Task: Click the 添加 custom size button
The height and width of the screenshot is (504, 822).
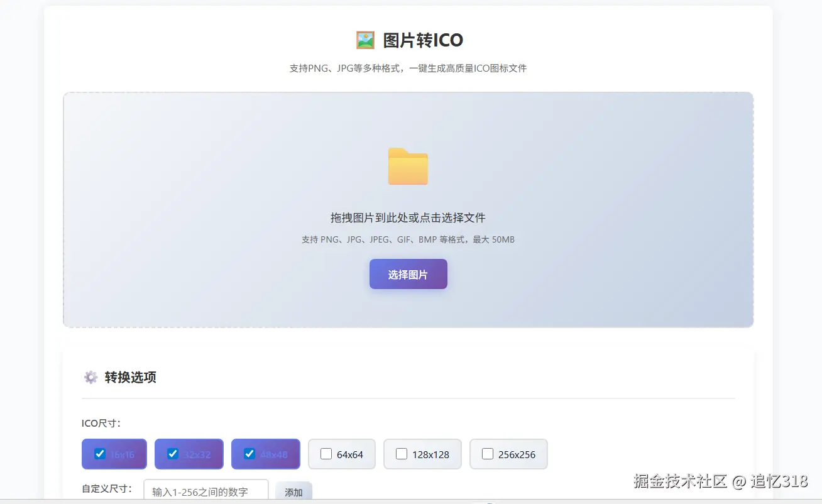Action: coord(293,492)
